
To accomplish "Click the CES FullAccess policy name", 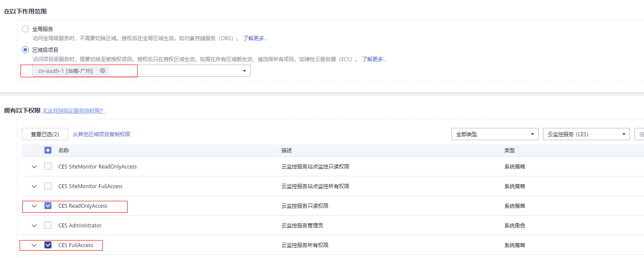I will click(x=76, y=245).
